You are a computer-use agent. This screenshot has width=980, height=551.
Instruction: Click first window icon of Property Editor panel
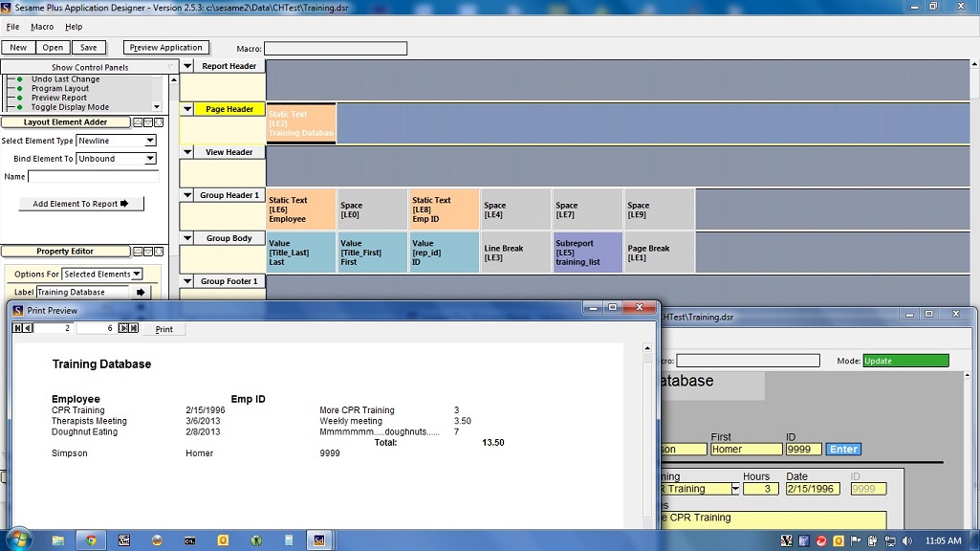pos(138,252)
